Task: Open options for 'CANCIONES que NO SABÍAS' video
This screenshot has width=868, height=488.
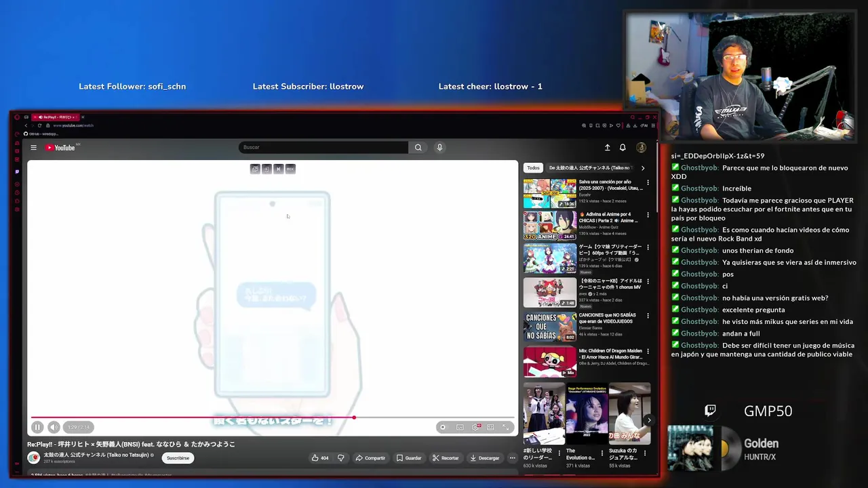Action: pyautogui.click(x=648, y=316)
